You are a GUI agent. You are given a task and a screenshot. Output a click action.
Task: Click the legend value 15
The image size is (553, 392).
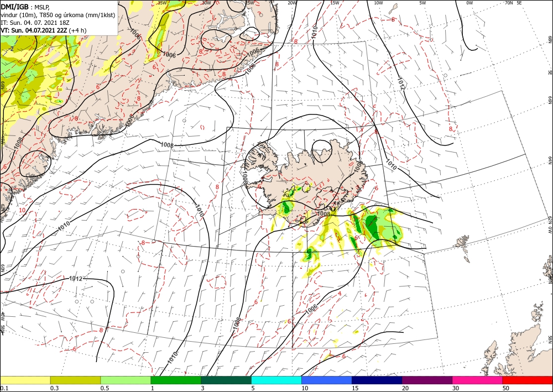tap(355, 388)
